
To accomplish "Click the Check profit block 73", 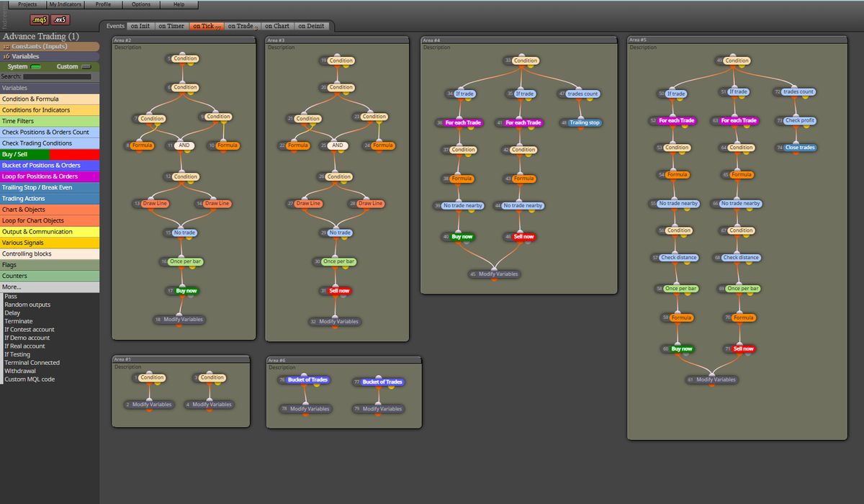I will (800, 121).
